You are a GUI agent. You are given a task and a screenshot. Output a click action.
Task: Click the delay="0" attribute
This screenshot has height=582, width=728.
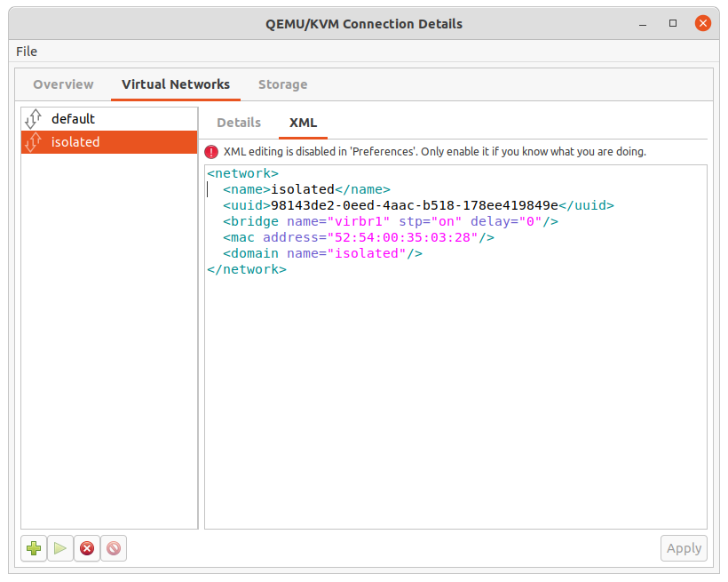tap(506, 221)
